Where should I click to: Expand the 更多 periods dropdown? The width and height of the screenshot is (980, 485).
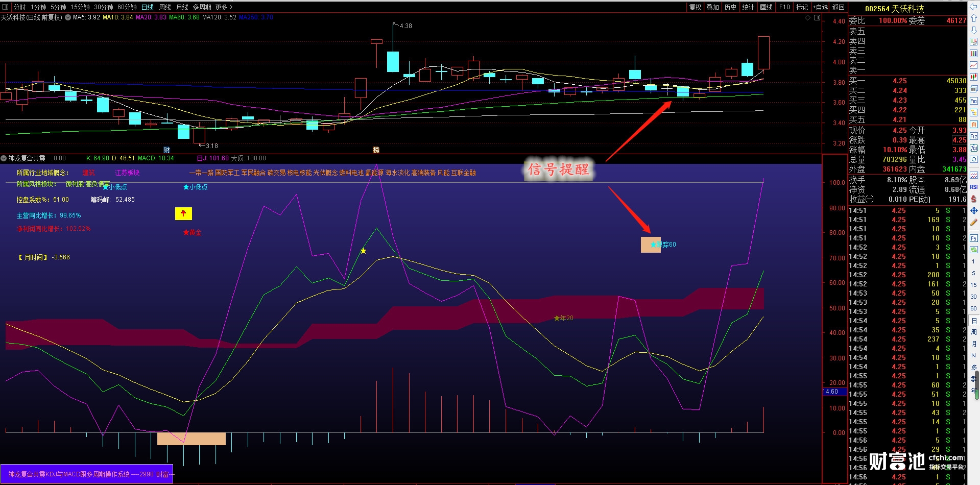pos(224,7)
